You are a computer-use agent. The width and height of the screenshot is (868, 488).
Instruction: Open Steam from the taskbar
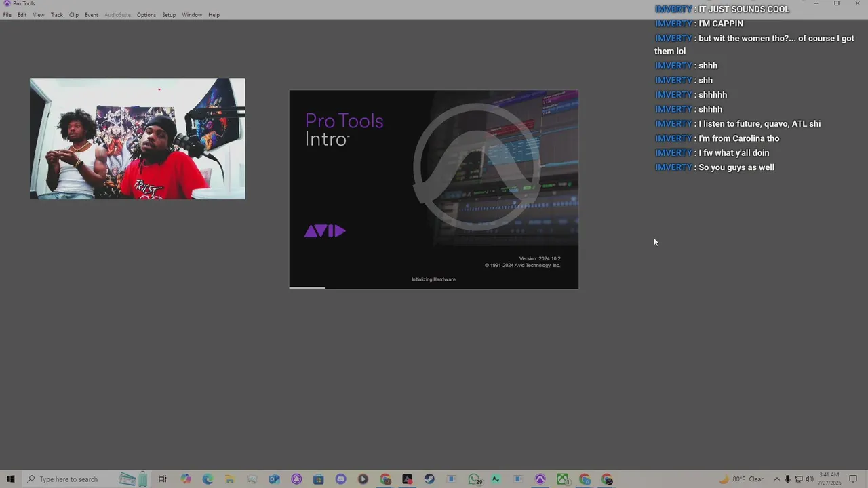pyautogui.click(x=429, y=479)
